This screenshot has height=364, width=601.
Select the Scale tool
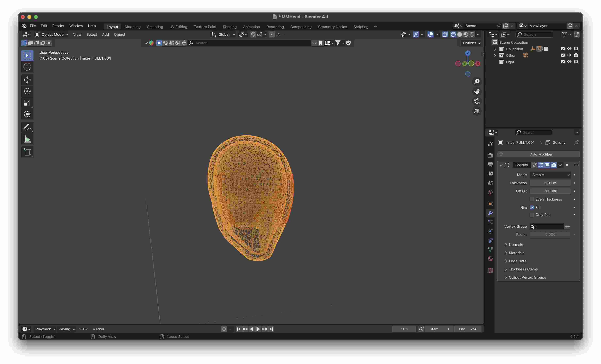(27, 103)
